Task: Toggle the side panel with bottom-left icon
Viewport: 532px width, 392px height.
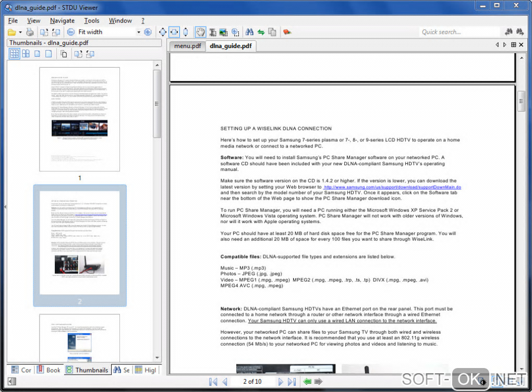Action: [12, 382]
